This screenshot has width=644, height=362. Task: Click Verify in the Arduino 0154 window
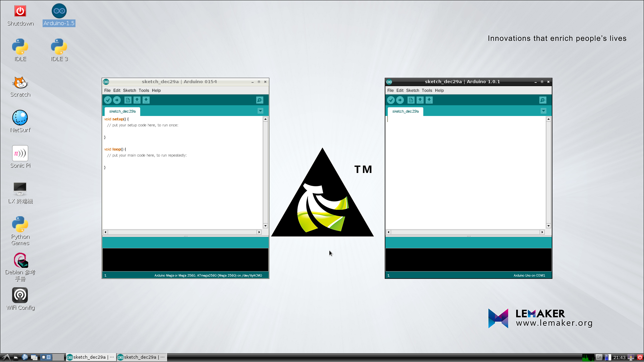[x=108, y=100]
